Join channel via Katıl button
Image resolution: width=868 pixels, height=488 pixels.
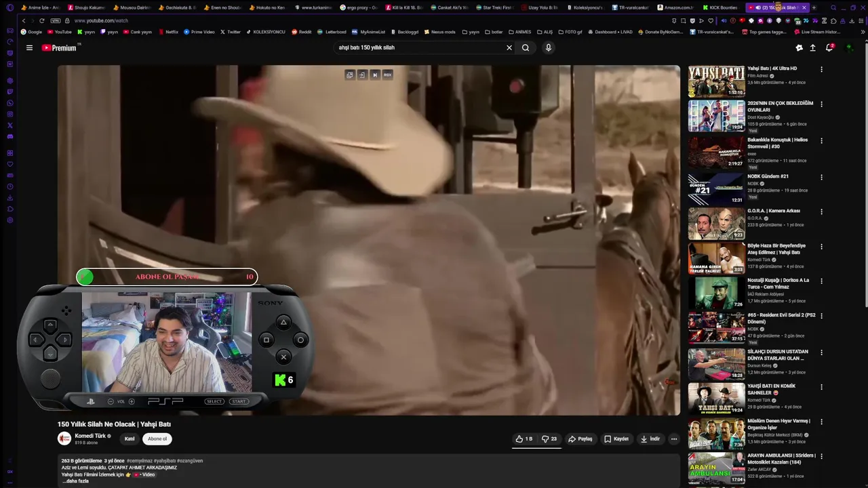coord(130,439)
